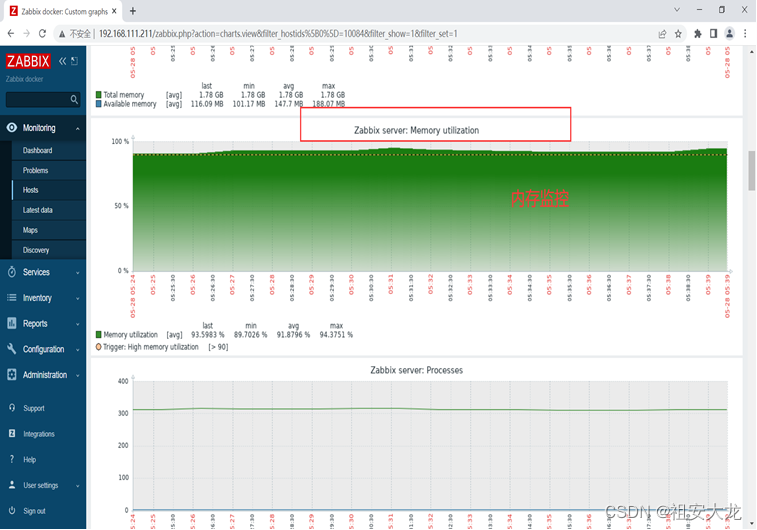Click the scrollbar down arrow
The image size is (757, 530).
point(752,524)
